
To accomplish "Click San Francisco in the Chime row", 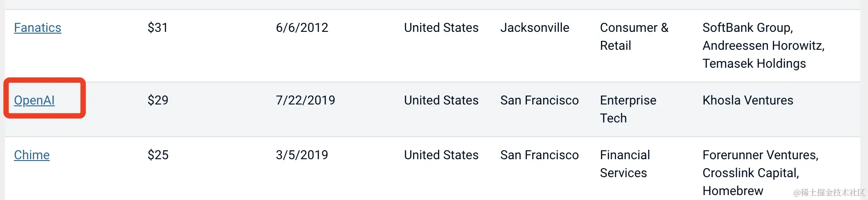I will point(539,155).
